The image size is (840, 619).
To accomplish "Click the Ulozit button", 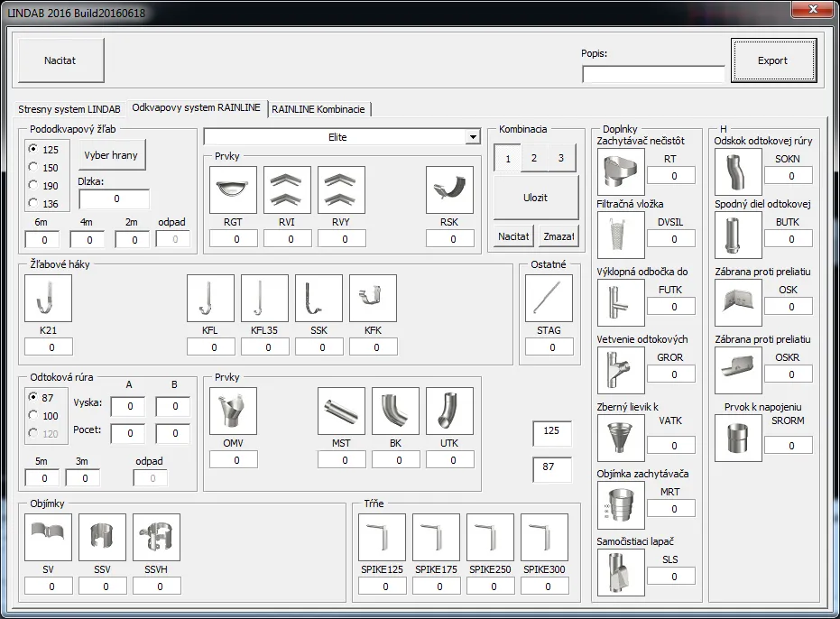I will (x=536, y=198).
